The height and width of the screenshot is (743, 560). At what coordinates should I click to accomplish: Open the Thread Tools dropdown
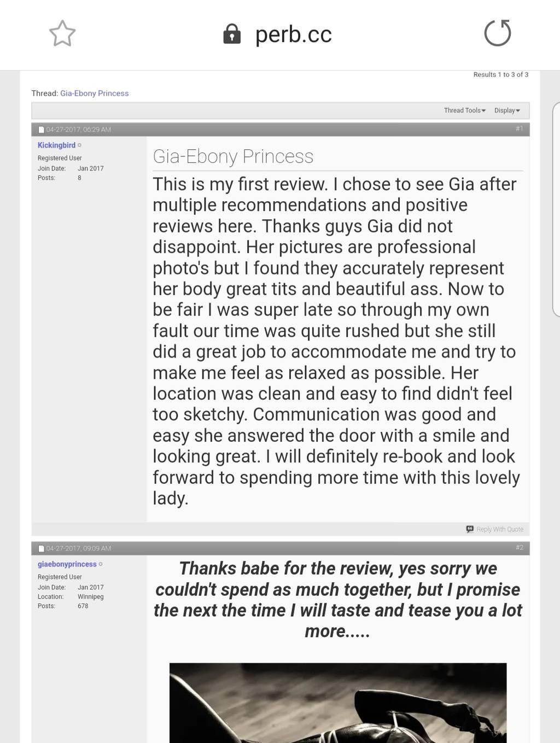pyautogui.click(x=465, y=110)
